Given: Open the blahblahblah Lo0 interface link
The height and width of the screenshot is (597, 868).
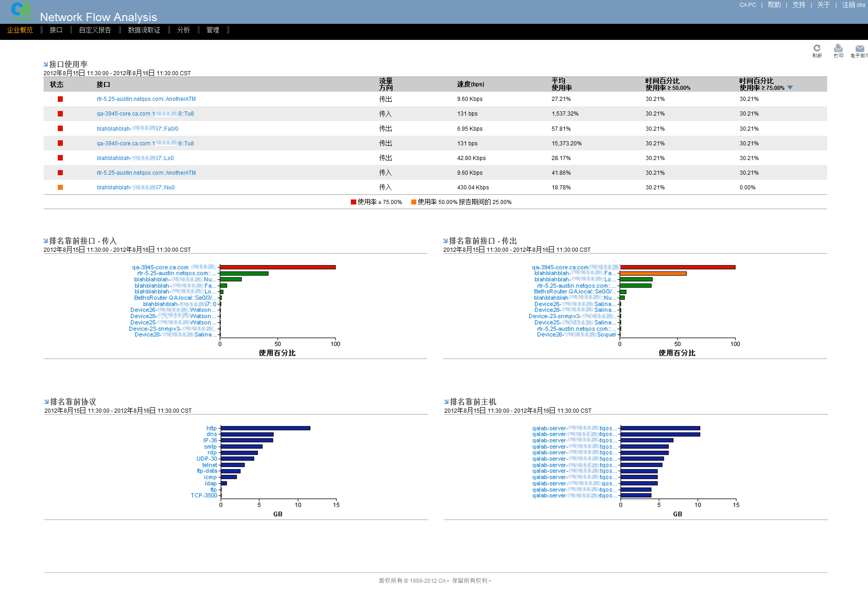Looking at the screenshot, I should pos(135,158).
